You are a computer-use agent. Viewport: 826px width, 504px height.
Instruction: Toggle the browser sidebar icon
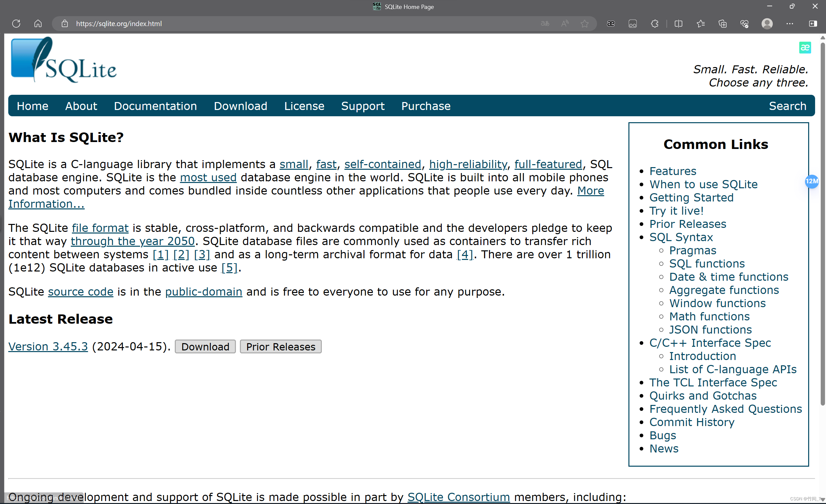point(812,23)
